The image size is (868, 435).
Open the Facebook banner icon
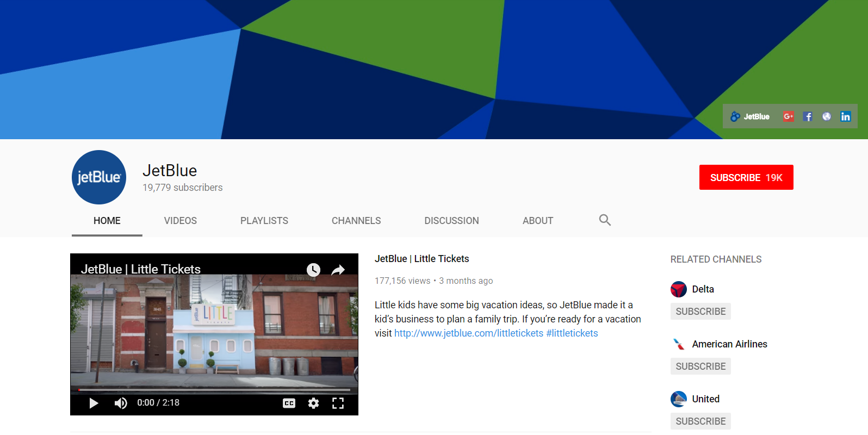808,116
